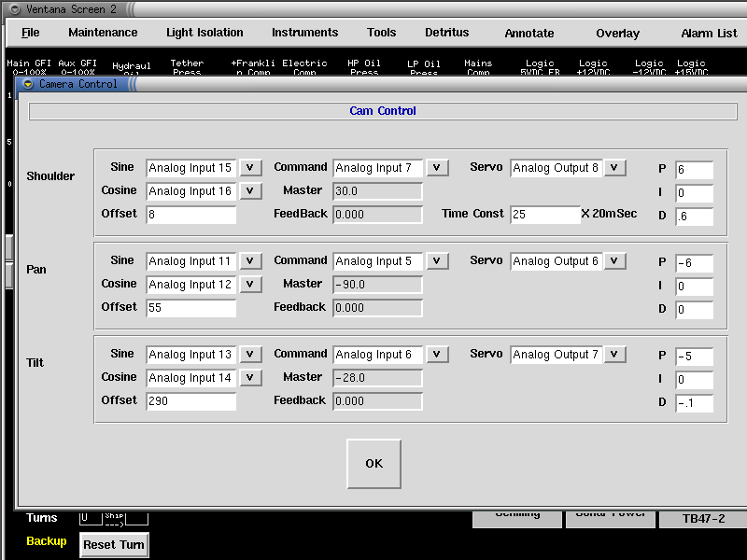Open the Instruments menu
The height and width of the screenshot is (560, 747).
click(x=305, y=33)
